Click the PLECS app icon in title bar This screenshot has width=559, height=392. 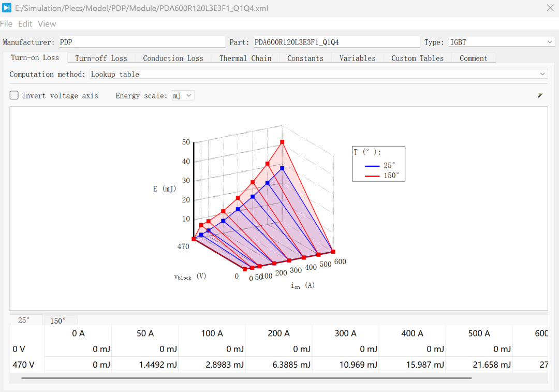click(6, 7)
